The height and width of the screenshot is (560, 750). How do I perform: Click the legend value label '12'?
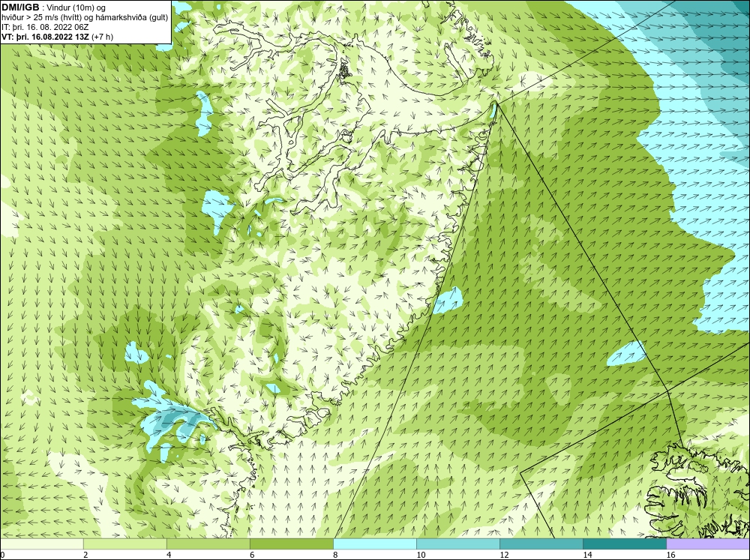504,555
